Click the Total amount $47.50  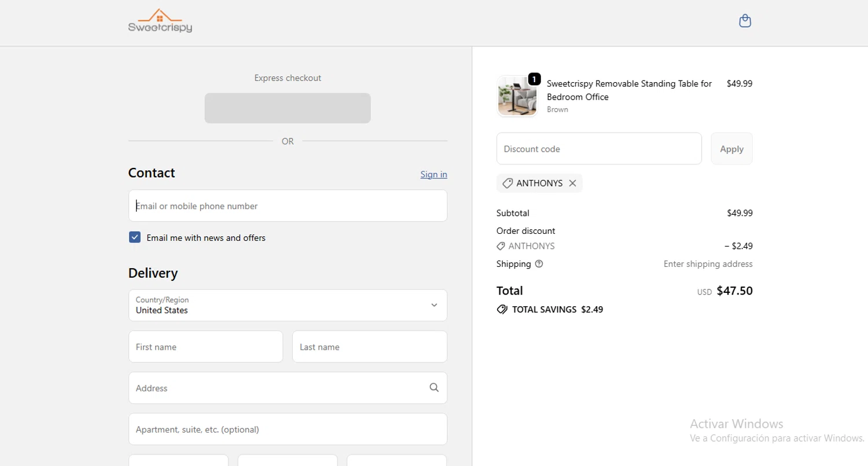coord(734,291)
